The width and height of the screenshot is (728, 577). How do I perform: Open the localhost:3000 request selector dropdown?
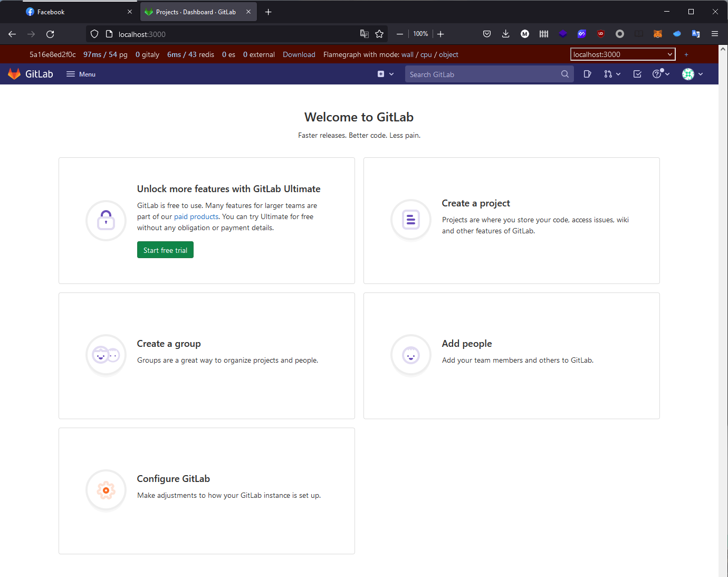pyautogui.click(x=622, y=54)
